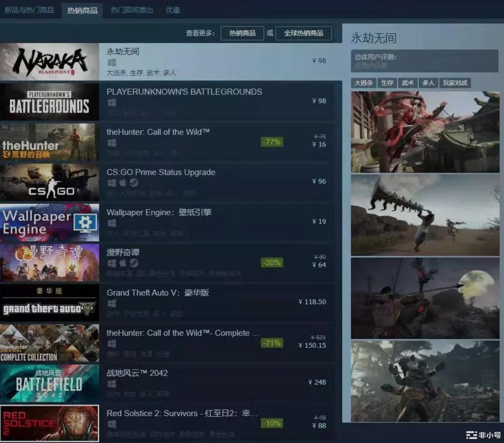Screen dimensions: 504x443
Task: Open the PLAYERUNKNOWN'S BATTLEGROUNDS capsule image
Action: 50,102
